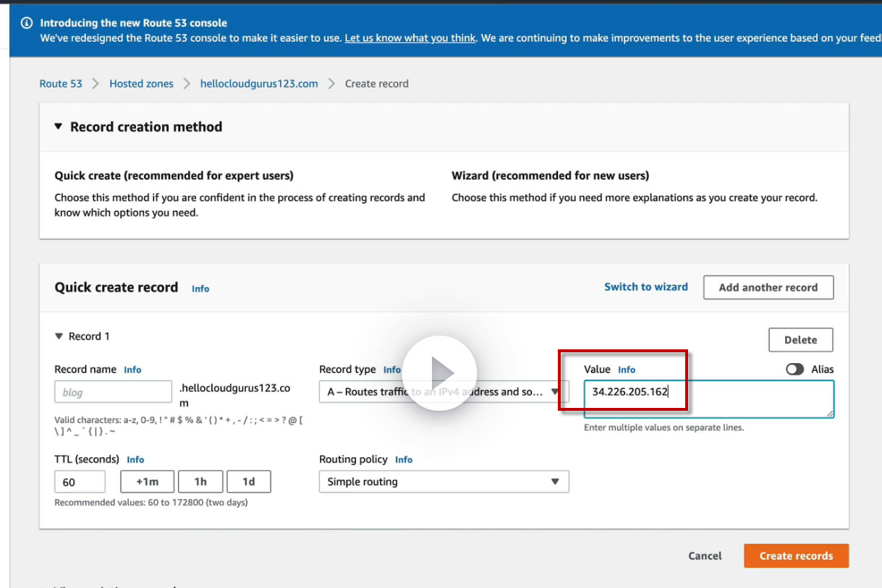Collapse the Record creation method section

coord(59,127)
